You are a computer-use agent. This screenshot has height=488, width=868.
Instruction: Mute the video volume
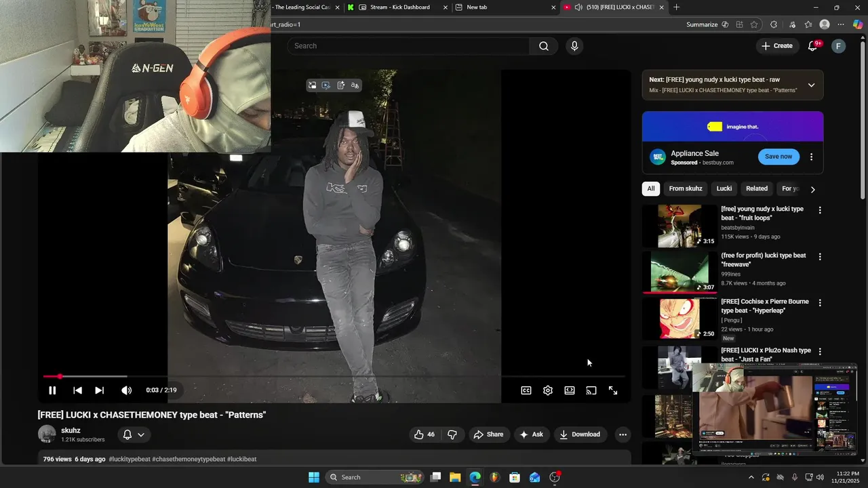tap(126, 390)
